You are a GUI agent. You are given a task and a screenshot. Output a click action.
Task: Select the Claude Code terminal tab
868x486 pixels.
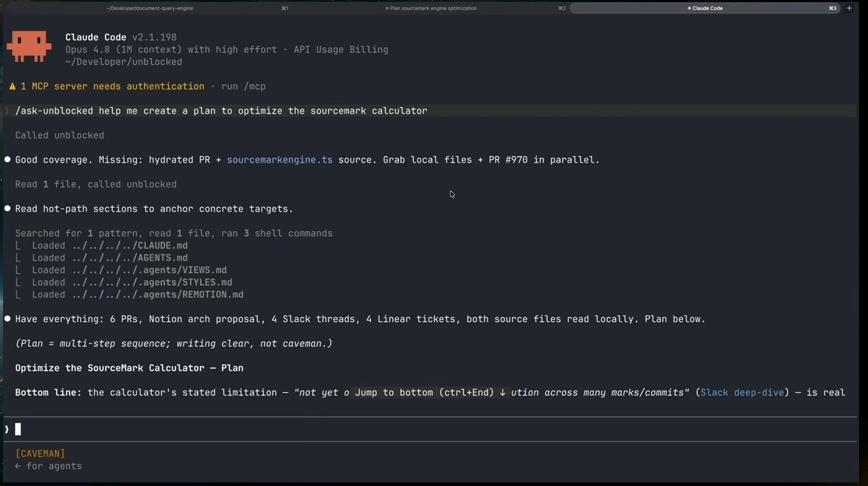coord(705,8)
